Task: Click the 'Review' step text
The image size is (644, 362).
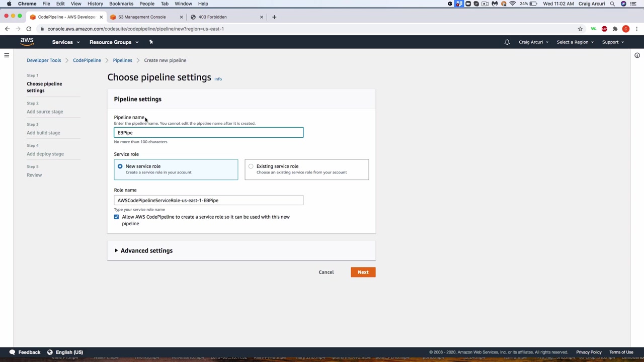Action: click(x=34, y=175)
